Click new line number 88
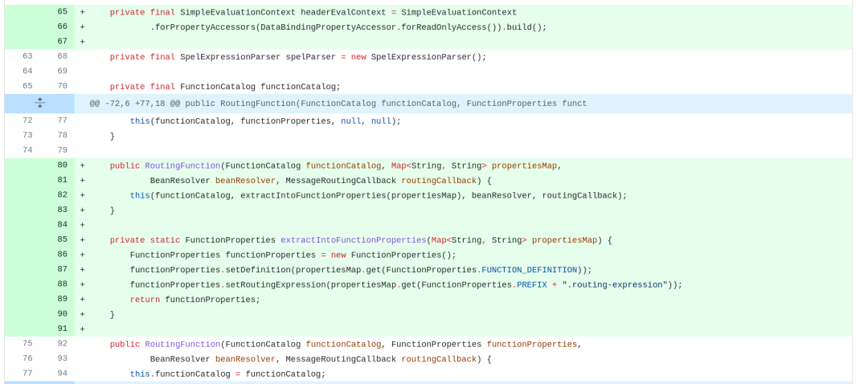The image size is (868, 384). 62,285
